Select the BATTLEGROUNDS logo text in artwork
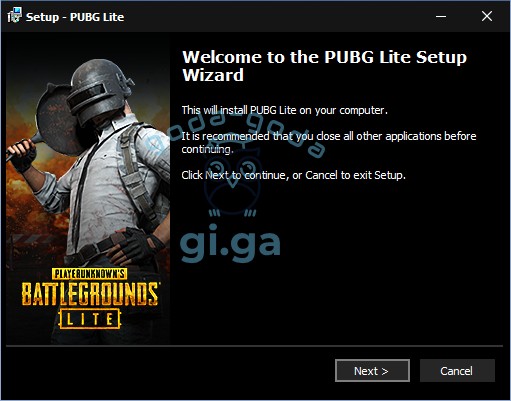 tap(89, 294)
